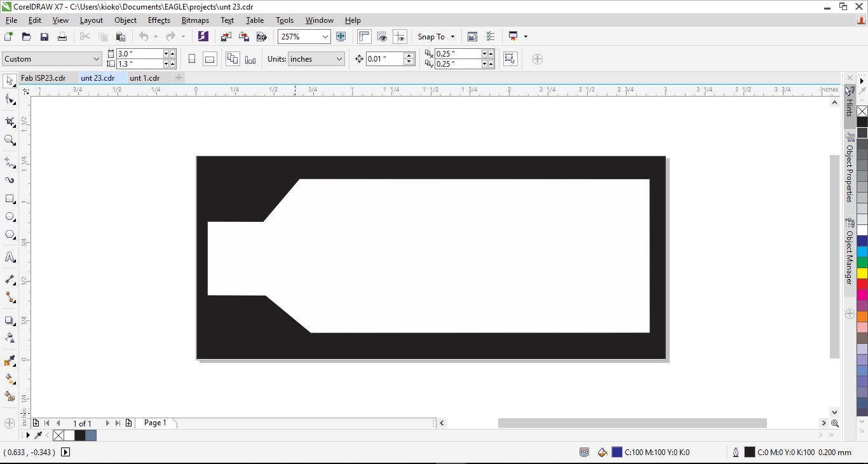
Task: Click the Open file folder icon
Action: click(x=27, y=37)
